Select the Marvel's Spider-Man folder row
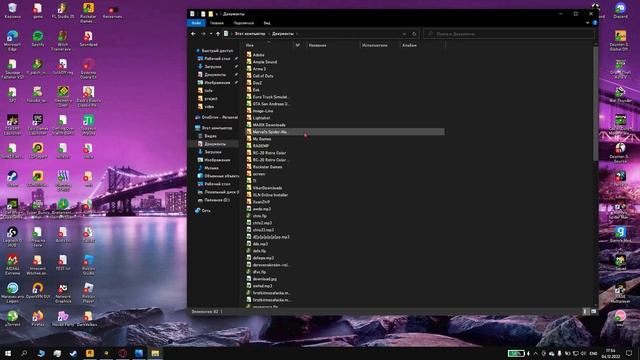The width and height of the screenshot is (640, 360). click(345, 132)
